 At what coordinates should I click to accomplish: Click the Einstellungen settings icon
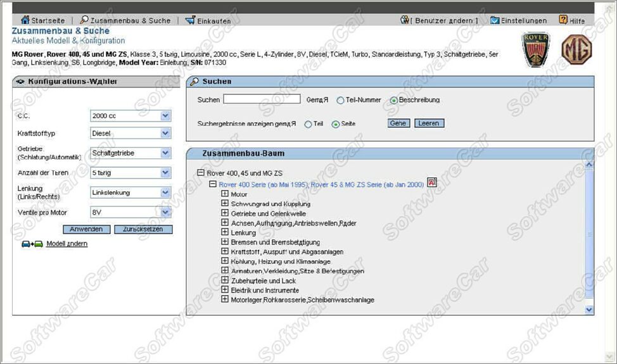point(495,20)
